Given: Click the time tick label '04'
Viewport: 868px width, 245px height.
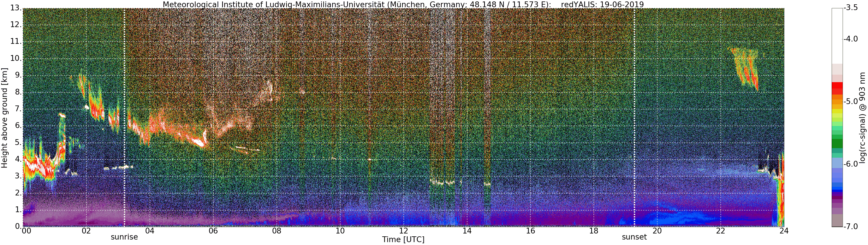Looking at the screenshot, I should coord(150,231).
